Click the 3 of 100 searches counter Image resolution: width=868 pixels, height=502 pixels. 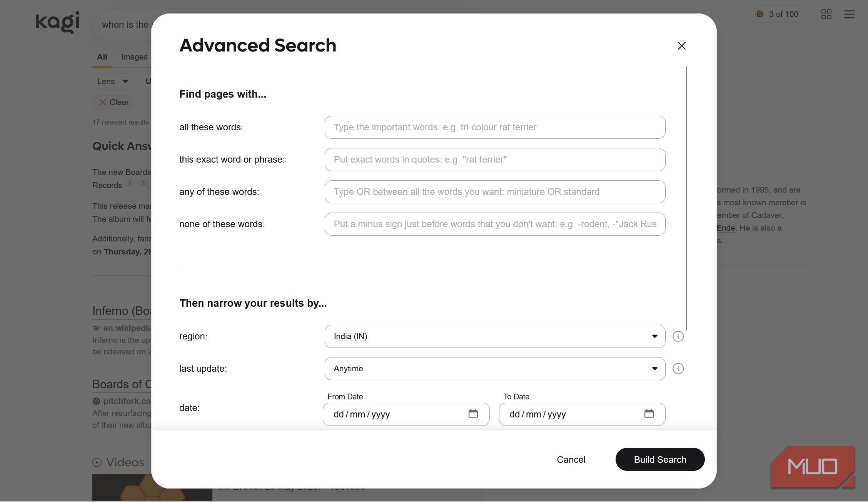[x=777, y=14]
